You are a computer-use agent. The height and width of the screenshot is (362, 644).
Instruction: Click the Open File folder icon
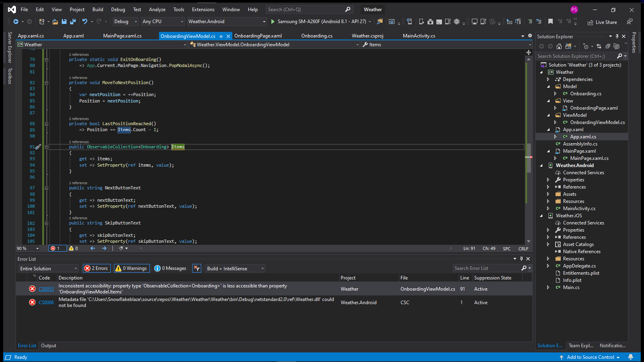pos(55,22)
